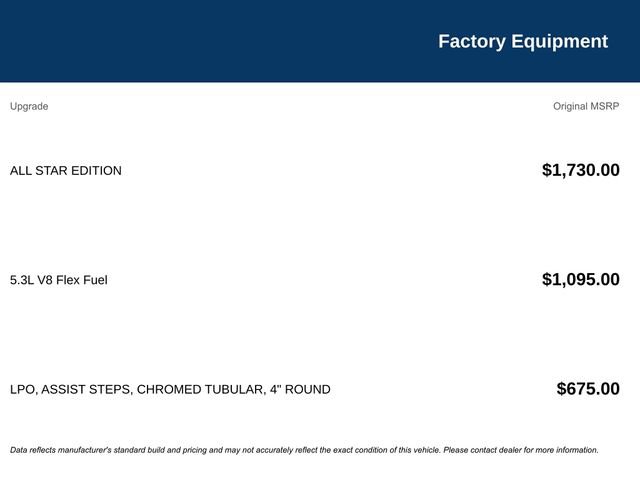Viewport: 640px width, 480px height.
Task: Click the word "Factory" in the header
Action: point(472,42)
